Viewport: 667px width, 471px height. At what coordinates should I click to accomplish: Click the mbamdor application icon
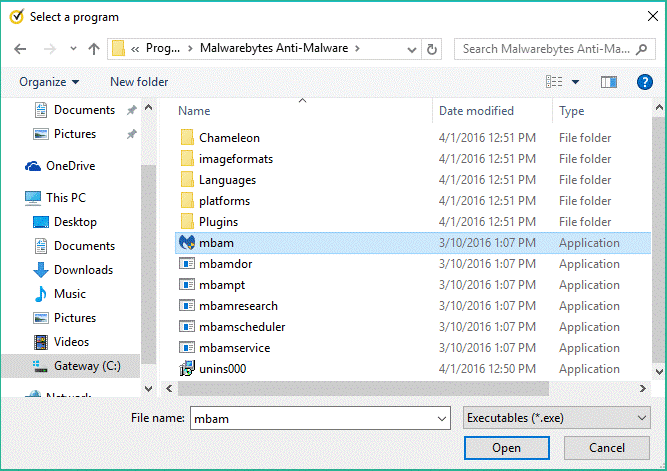[187, 264]
